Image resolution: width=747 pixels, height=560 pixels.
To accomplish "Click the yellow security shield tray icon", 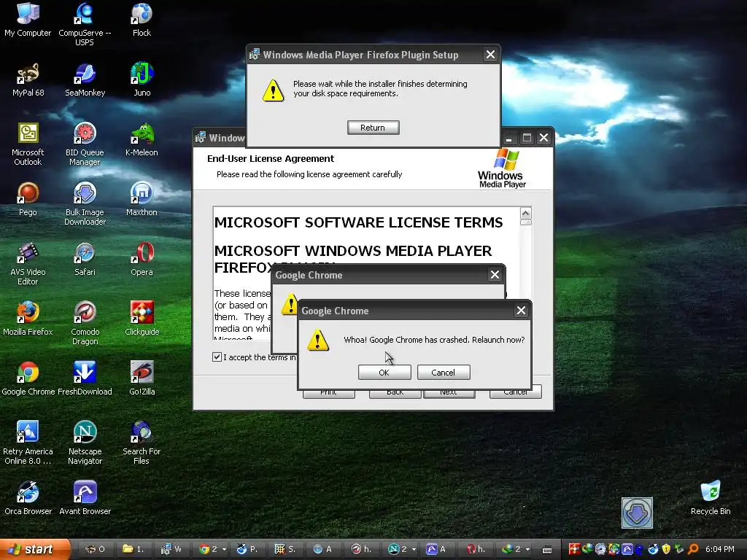I will [666, 550].
